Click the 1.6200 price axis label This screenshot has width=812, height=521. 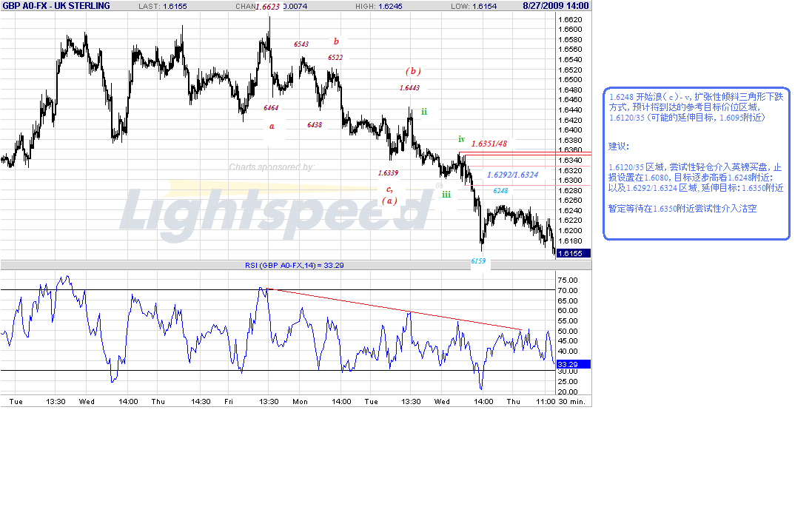pos(570,230)
